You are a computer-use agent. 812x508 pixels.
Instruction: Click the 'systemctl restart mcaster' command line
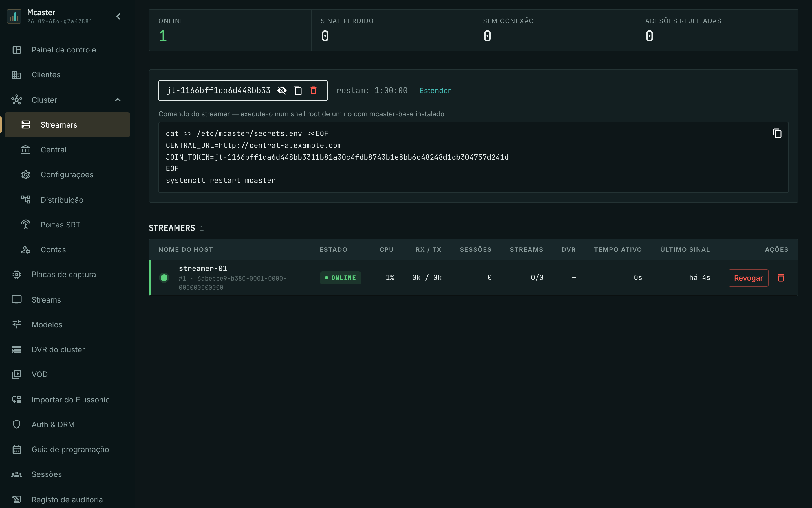220,180
